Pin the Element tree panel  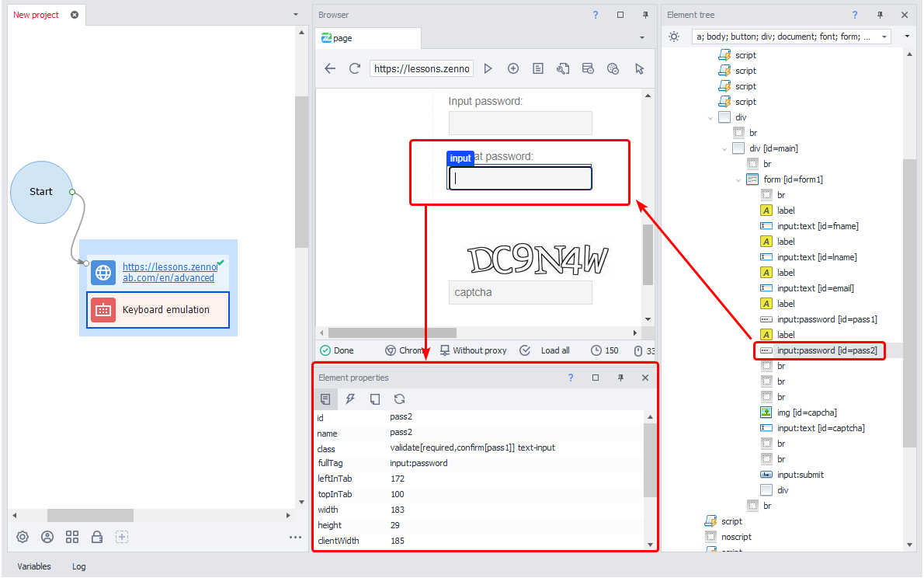(880, 15)
